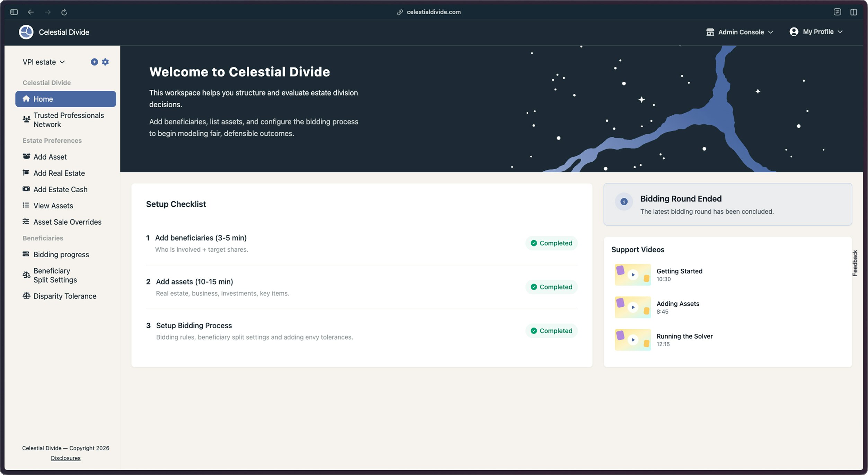The height and width of the screenshot is (475, 868).
Task: Click the browser sidebar toggle icon
Action: tap(14, 12)
